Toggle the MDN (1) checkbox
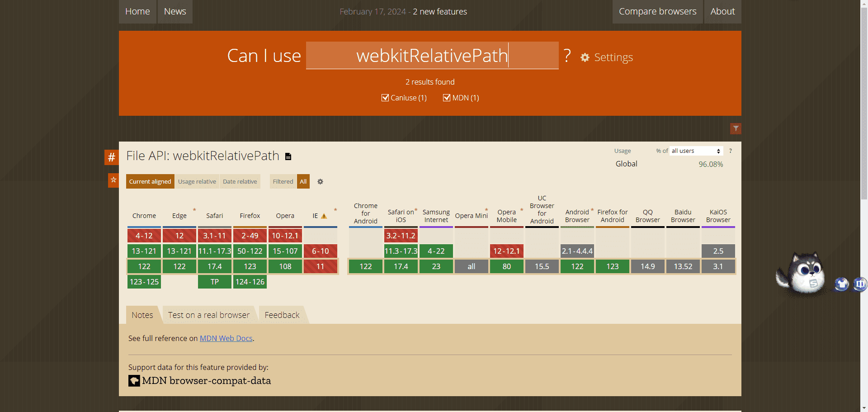 [447, 98]
